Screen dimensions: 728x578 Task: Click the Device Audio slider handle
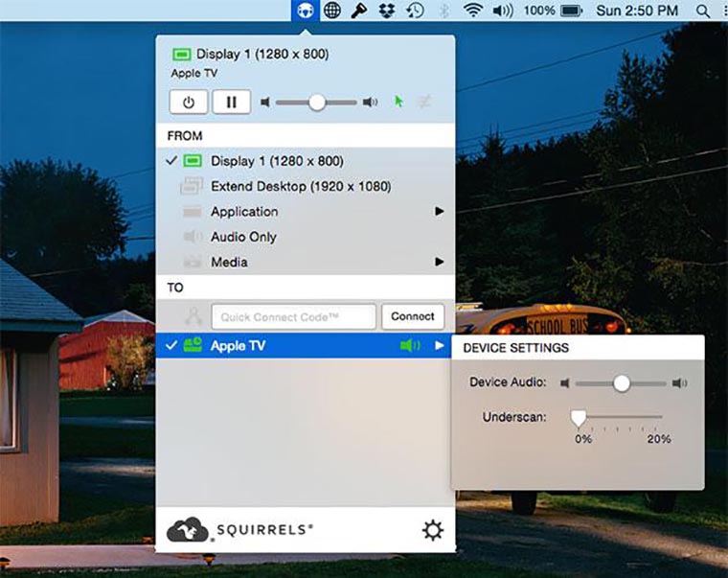click(x=622, y=383)
